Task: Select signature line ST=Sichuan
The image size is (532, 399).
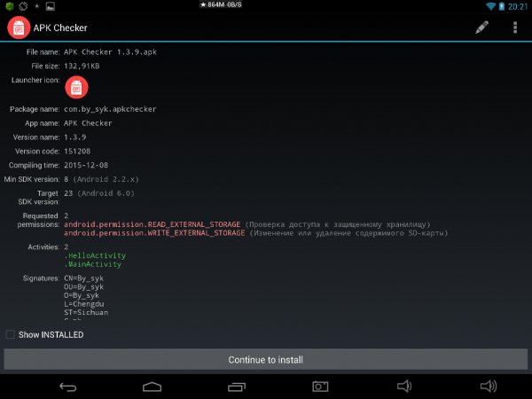Action: click(x=86, y=312)
